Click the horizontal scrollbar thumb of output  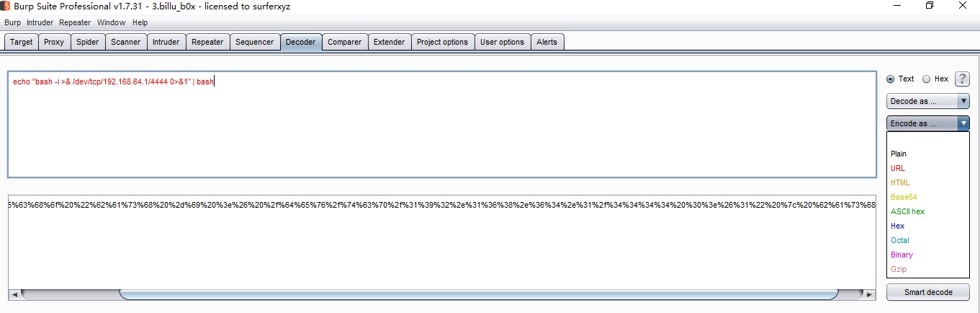coord(479,294)
